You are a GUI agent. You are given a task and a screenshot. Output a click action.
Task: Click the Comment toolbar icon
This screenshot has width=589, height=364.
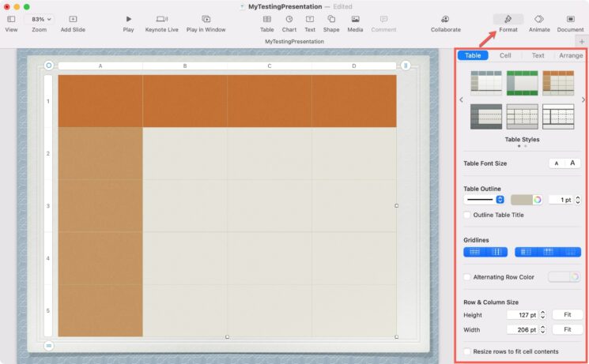click(x=383, y=19)
